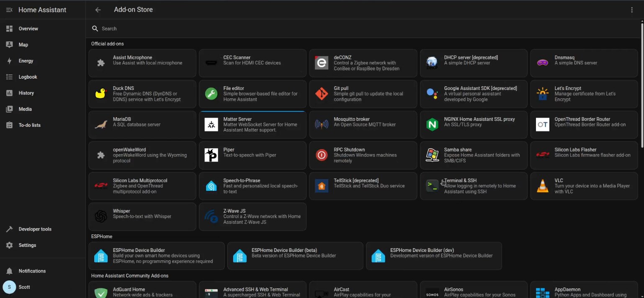The width and height of the screenshot is (644, 298).
Task: Open History in the sidebar
Action: [x=43, y=93]
